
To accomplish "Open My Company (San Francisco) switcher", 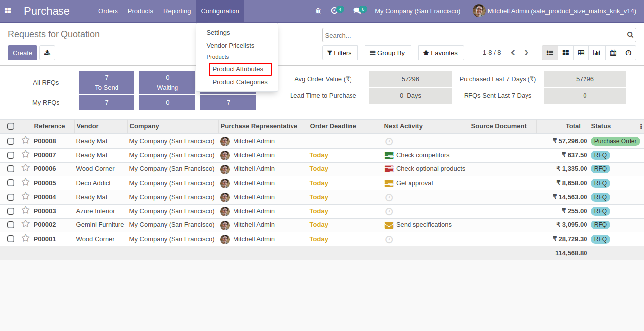I will (417, 11).
